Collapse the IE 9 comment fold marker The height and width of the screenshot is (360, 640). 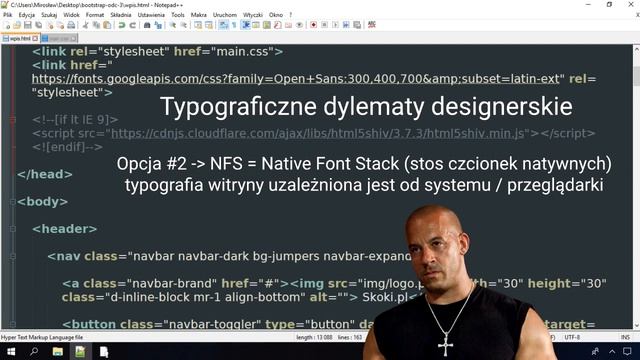(13, 120)
